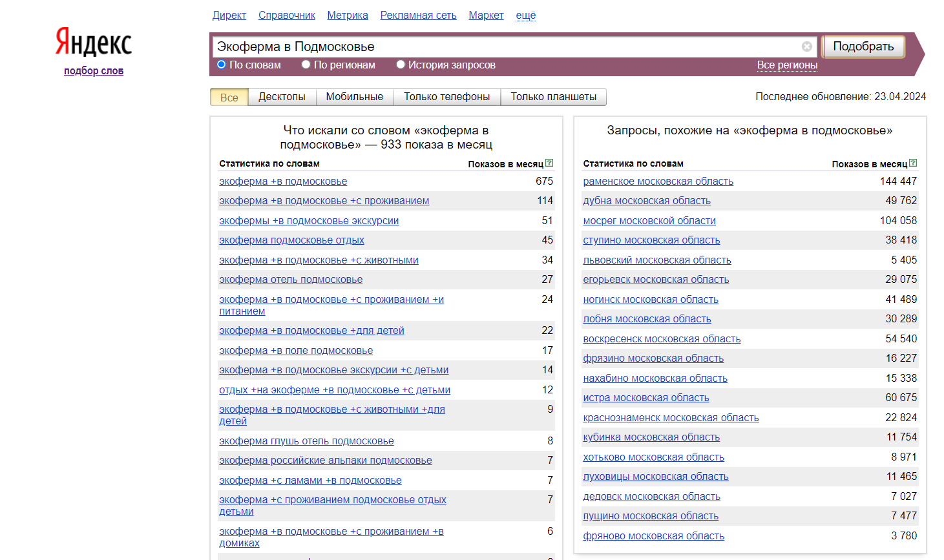
Task: Open similar query 'луховицы московская область'
Action: tap(656, 477)
